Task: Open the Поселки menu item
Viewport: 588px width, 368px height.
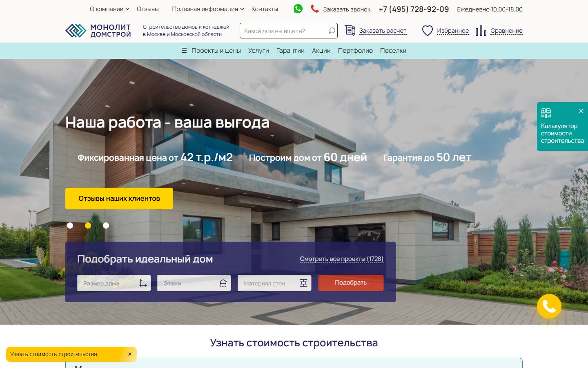Action: coord(393,51)
